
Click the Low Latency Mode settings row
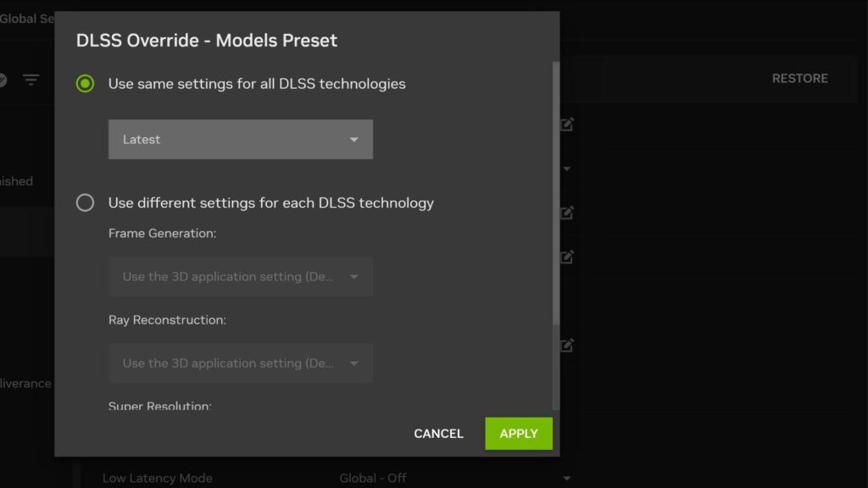158,478
